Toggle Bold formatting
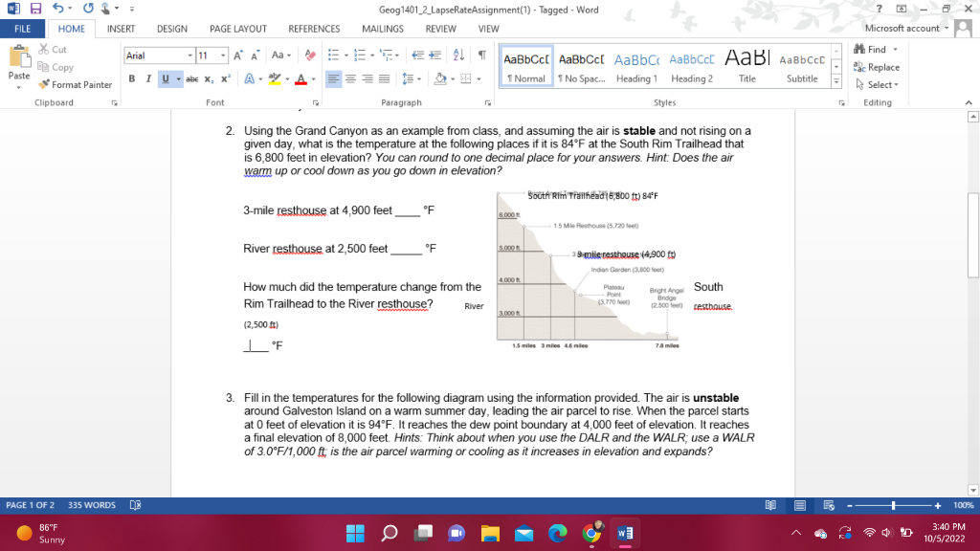The image size is (980, 551). (x=131, y=78)
